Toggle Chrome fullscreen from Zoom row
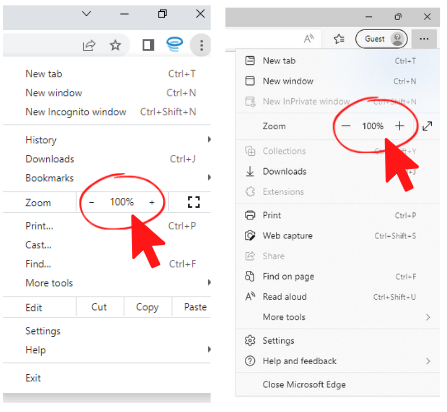Viewport: 447px width, 412px height. [194, 202]
